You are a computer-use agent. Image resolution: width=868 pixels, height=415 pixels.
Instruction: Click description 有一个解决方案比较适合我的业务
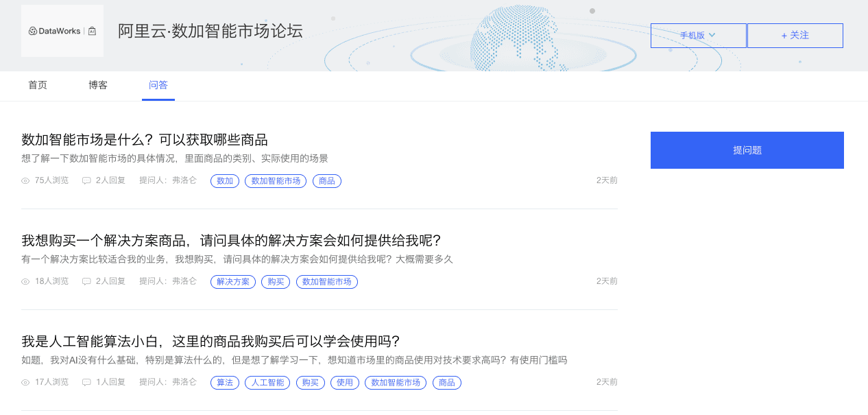[237, 259]
